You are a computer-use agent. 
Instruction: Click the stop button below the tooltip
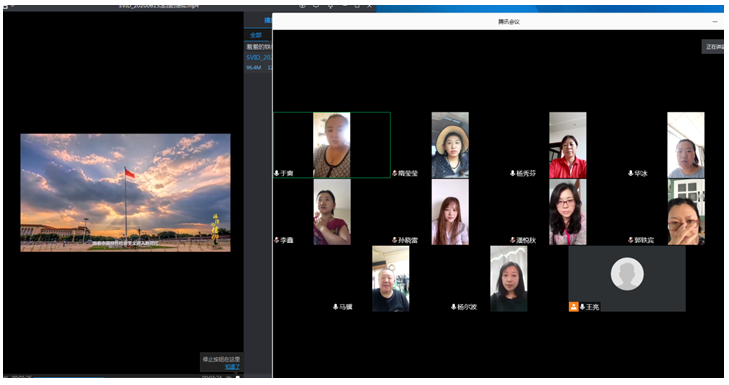(238, 376)
